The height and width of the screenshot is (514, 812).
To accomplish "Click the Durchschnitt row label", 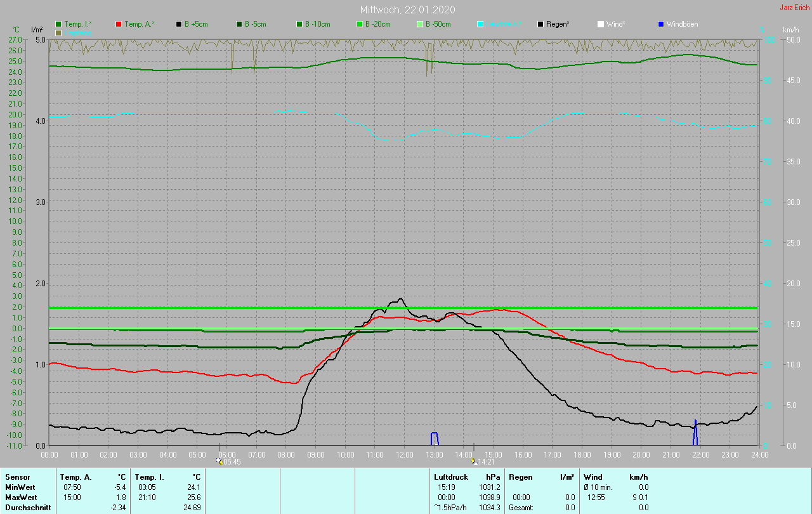I will point(28,507).
